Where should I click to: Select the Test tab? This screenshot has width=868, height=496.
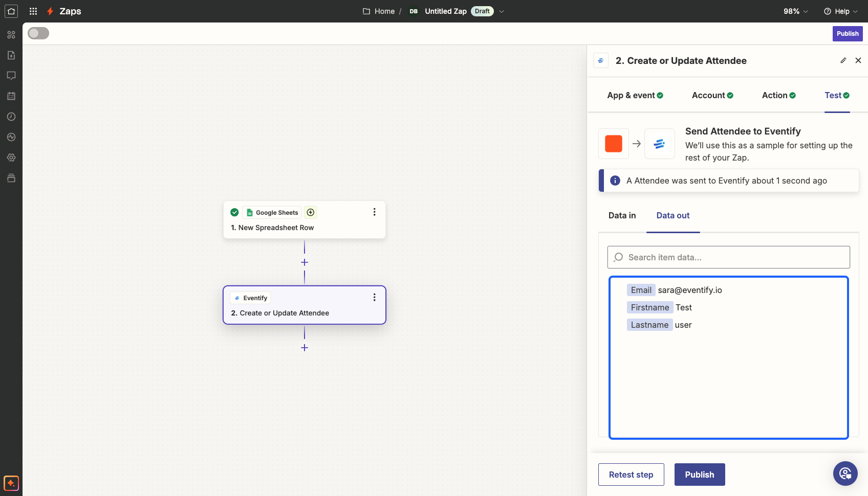(837, 95)
